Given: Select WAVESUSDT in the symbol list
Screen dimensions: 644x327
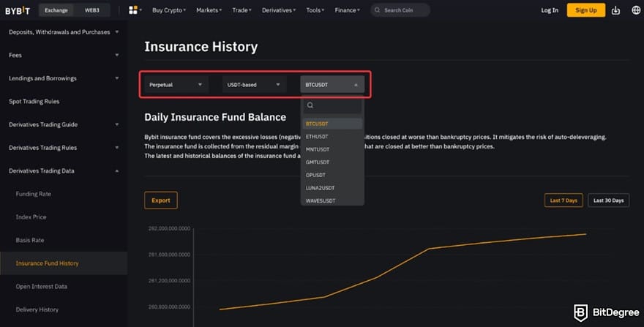Looking at the screenshot, I should 332,200.
